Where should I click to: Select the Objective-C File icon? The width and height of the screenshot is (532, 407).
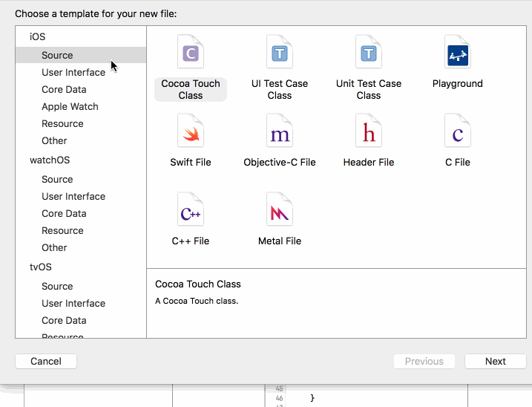point(280,131)
